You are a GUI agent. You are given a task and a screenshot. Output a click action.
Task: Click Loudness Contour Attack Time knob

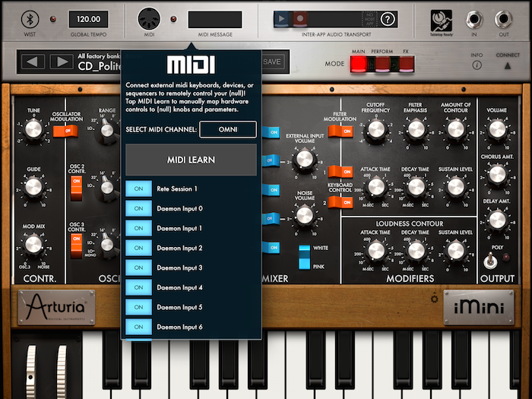click(x=376, y=251)
